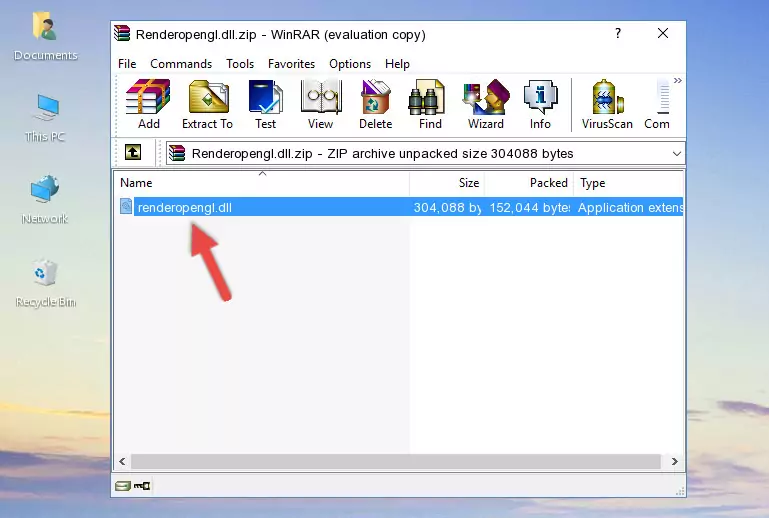The height and width of the screenshot is (518, 769).
Task: Show archive Info
Action: 540,104
